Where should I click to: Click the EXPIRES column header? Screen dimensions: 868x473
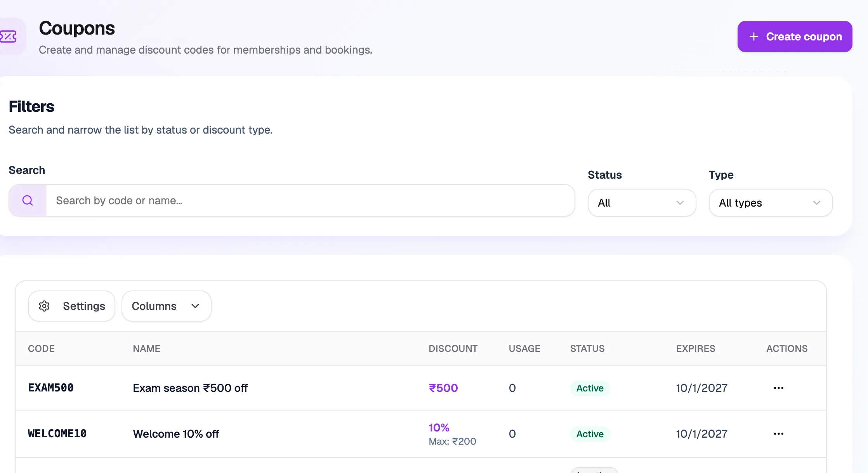coord(696,348)
